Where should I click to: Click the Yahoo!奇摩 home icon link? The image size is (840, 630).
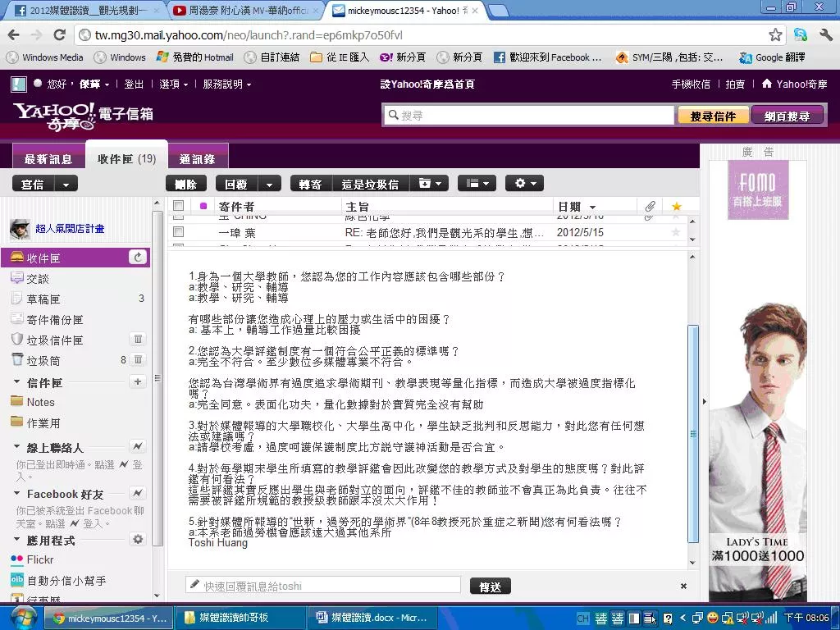pyautogui.click(x=794, y=84)
